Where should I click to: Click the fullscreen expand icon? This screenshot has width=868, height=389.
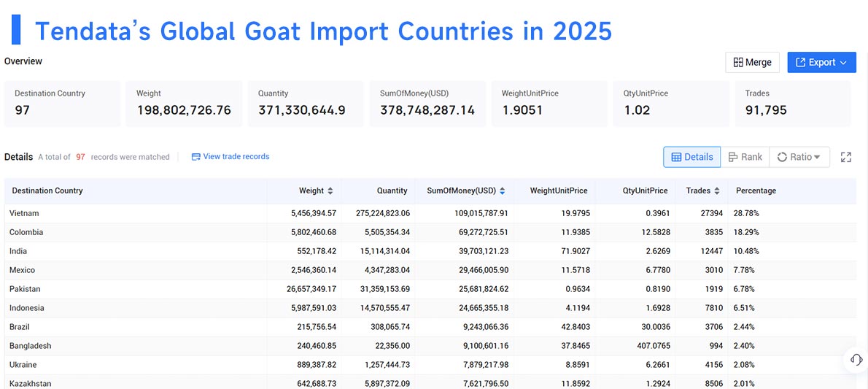[846, 157]
